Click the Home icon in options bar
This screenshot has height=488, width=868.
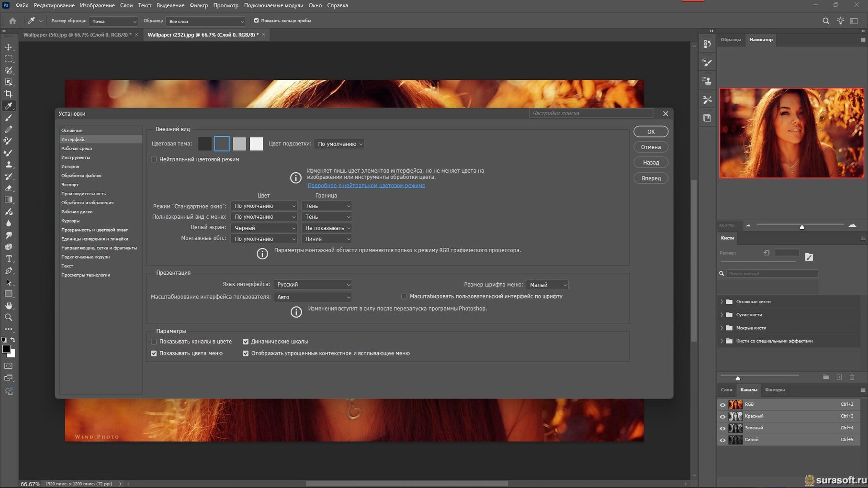12,21
